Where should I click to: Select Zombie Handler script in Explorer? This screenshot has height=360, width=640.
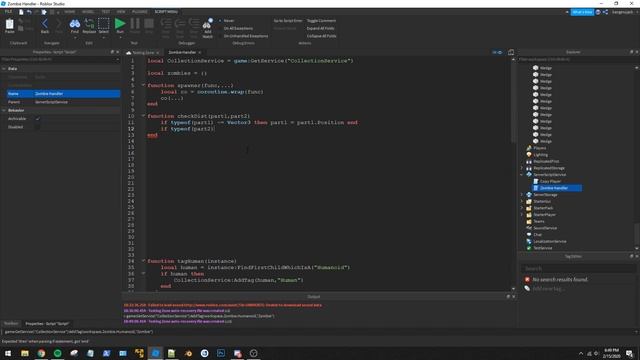pos(554,188)
